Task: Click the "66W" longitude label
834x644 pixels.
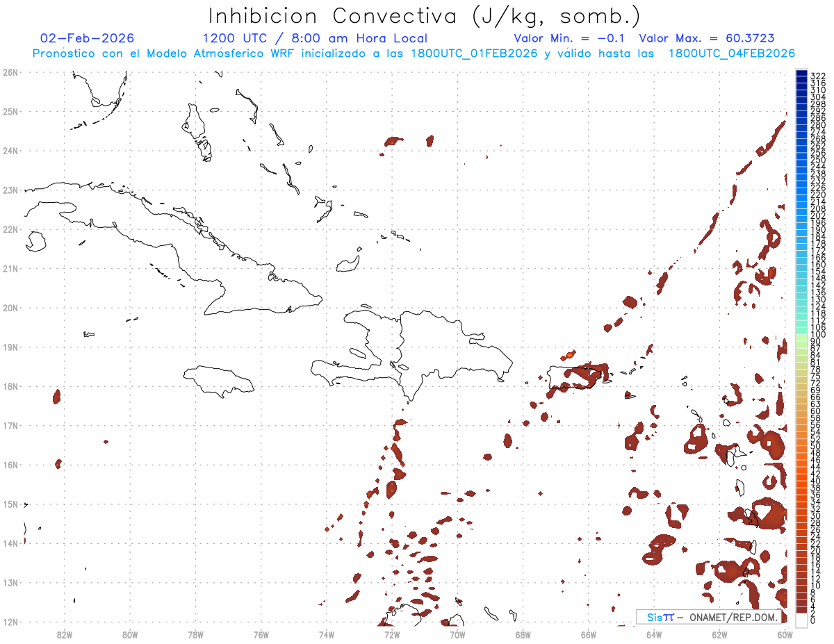Action: point(589,634)
